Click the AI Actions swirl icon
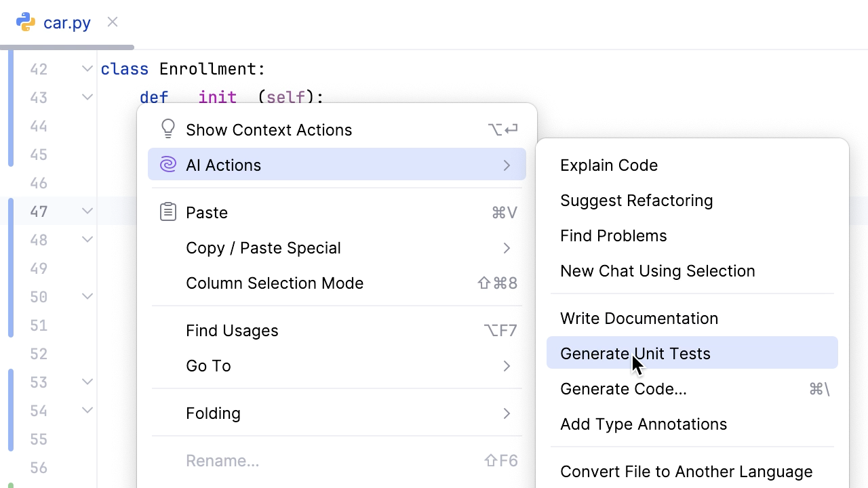Screen dimensions: 868x488 (x=167, y=165)
